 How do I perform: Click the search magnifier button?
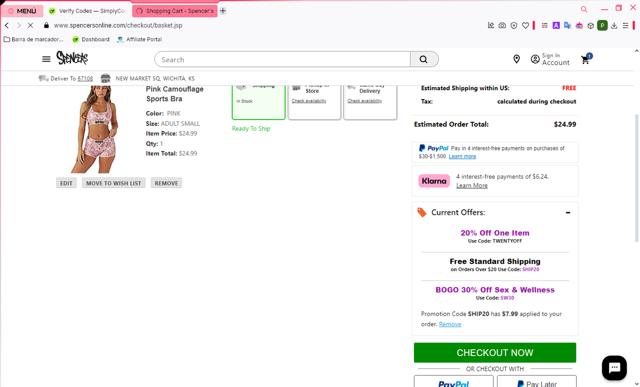424,60
